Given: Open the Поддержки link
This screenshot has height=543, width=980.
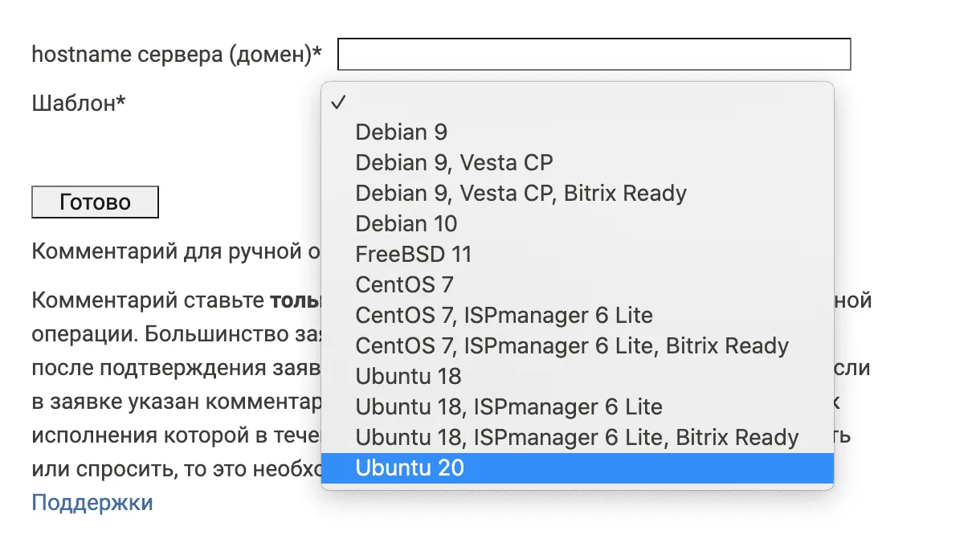Looking at the screenshot, I should coord(92,503).
